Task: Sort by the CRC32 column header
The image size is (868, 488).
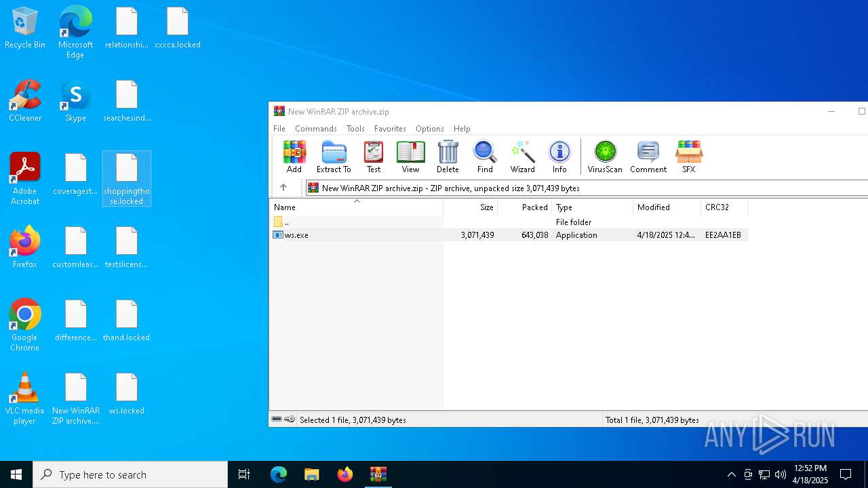Action: (x=725, y=207)
